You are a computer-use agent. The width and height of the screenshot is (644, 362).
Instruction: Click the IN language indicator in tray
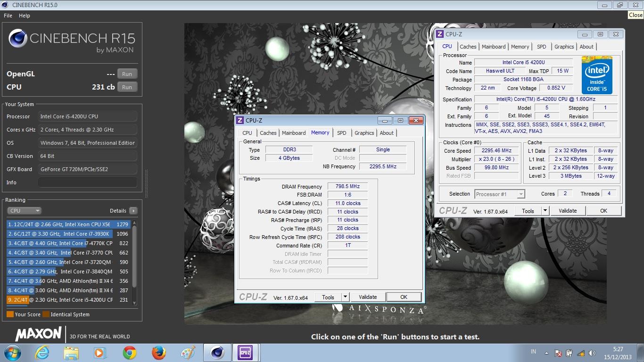533,352
